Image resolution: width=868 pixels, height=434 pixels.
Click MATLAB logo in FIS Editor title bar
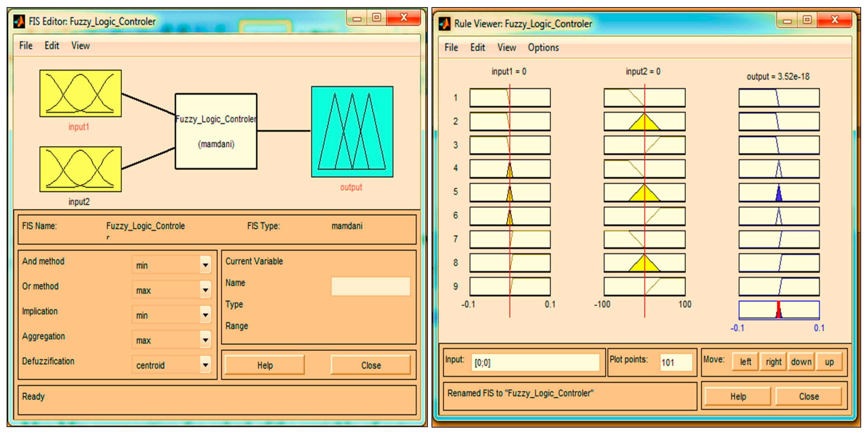pyautogui.click(x=19, y=22)
